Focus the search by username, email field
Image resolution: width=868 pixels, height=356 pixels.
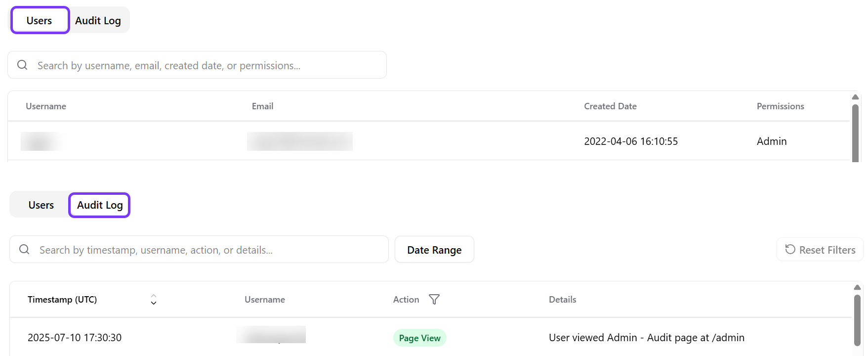(x=207, y=65)
